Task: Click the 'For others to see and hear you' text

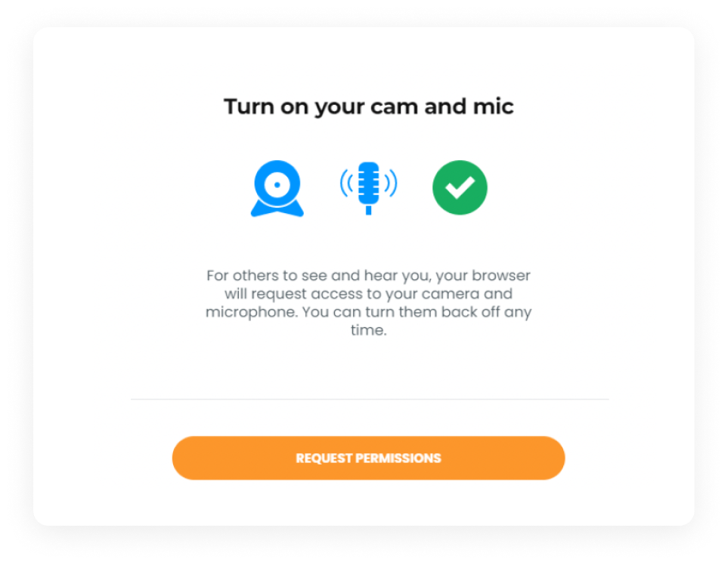Action: [318, 276]
